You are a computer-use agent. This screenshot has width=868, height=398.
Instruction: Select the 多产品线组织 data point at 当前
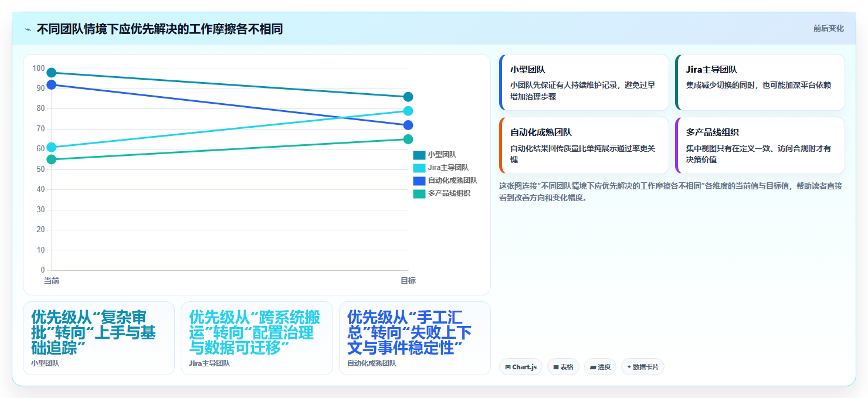coord(52,159)
